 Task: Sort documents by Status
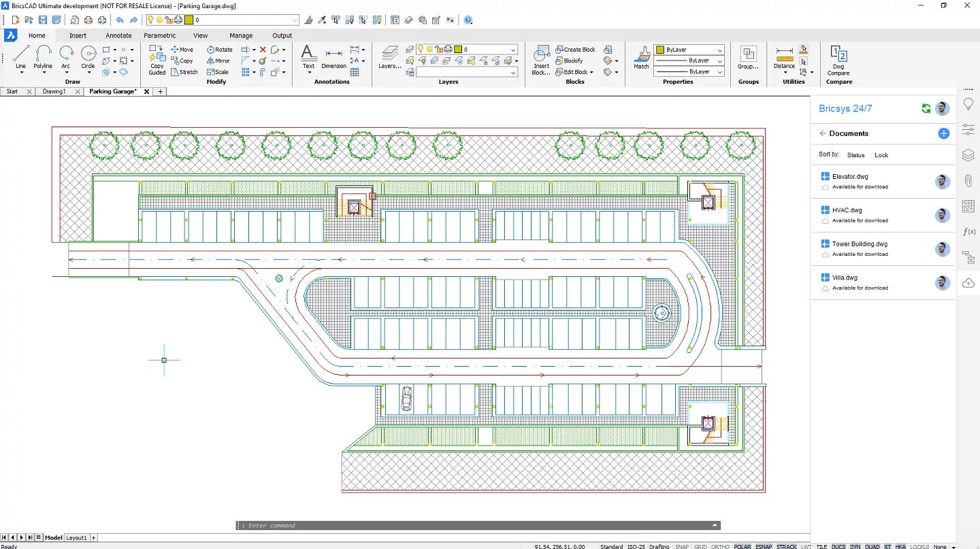855,155
